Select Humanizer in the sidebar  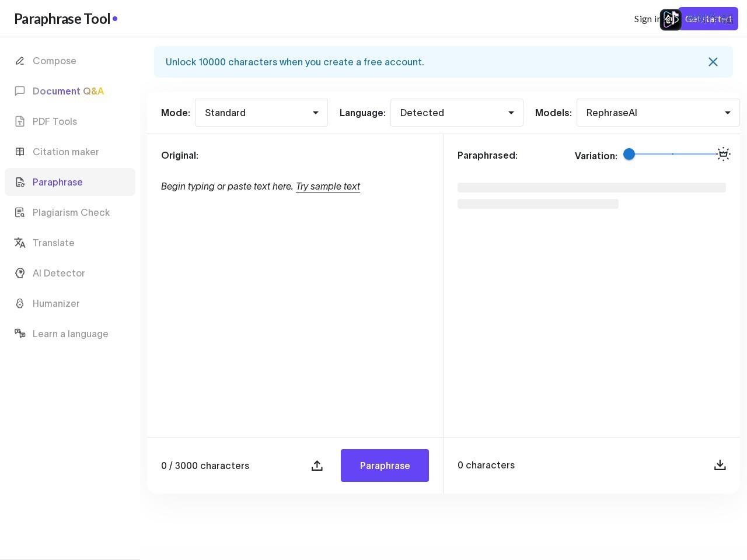coord(70,303)
